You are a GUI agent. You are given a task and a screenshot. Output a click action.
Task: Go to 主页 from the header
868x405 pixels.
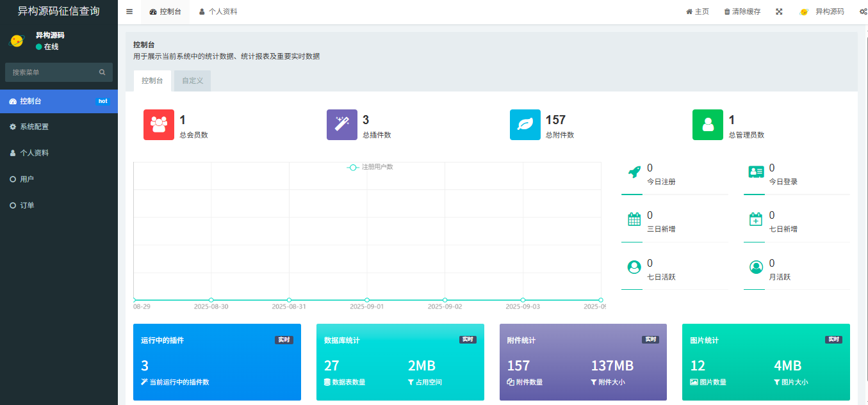coord(697,12)
